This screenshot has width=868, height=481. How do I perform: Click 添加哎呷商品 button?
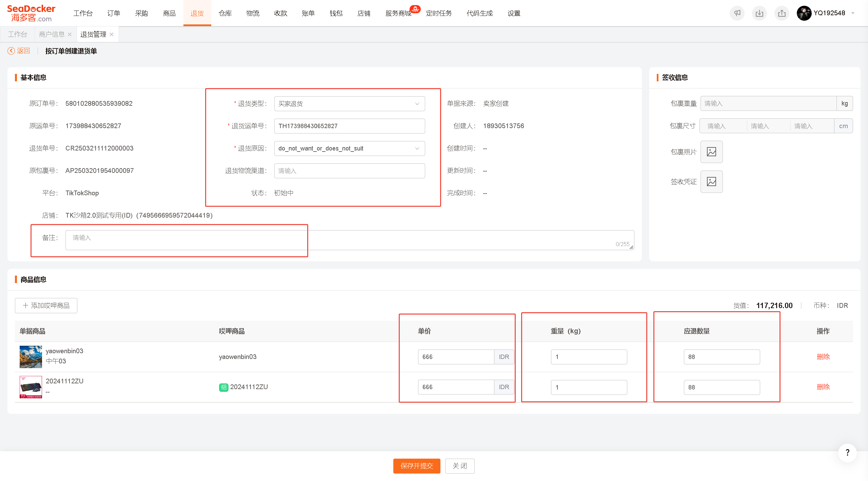(46, 305)
